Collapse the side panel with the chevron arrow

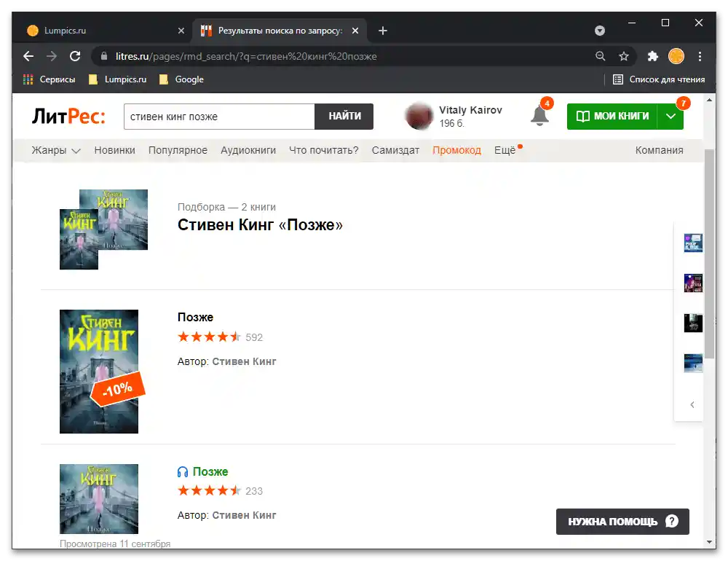(x=692, y=405)
